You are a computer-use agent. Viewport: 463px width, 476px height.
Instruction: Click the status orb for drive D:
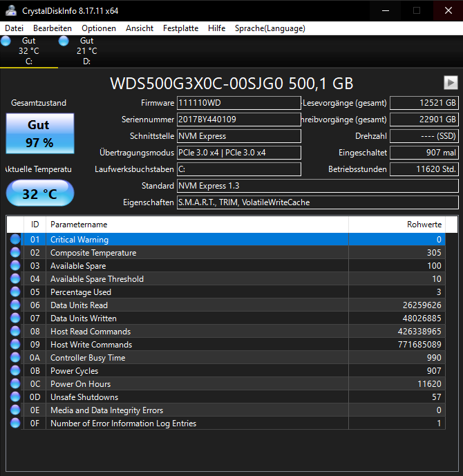(64, 41)
